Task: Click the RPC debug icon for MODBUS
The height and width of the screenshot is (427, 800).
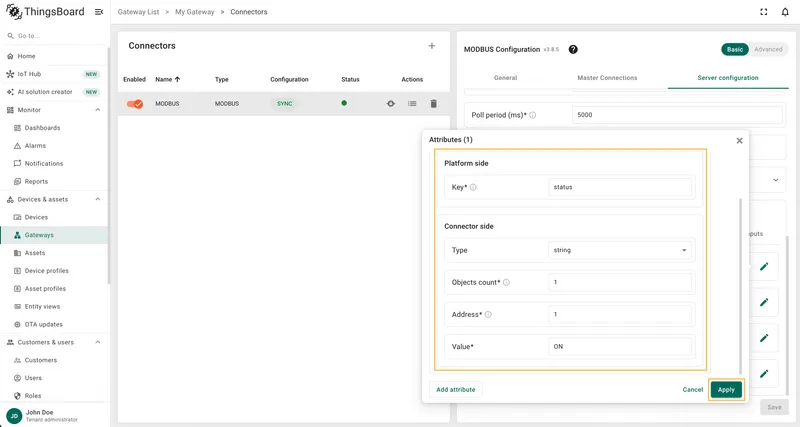Action: [391, 104]
